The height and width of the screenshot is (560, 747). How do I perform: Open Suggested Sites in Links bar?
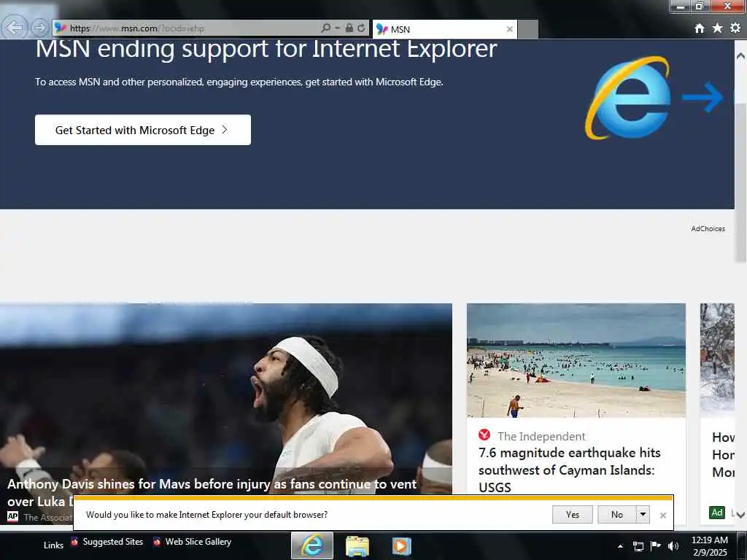107,542
